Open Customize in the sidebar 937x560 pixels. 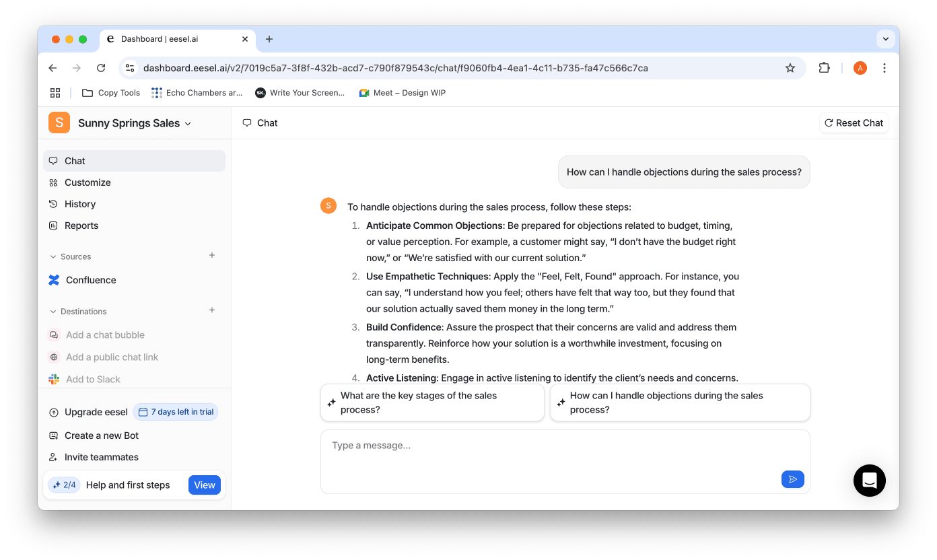[x=134, y=182]
